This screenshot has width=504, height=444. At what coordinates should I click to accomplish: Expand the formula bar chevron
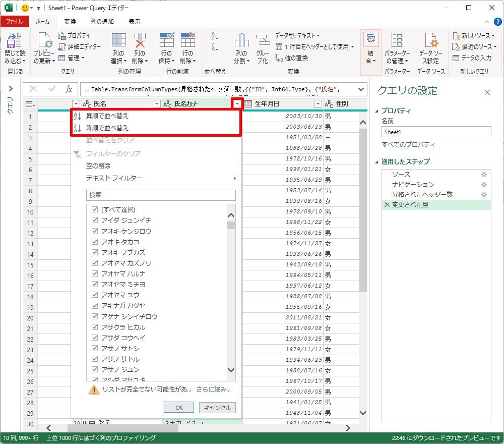361,89
